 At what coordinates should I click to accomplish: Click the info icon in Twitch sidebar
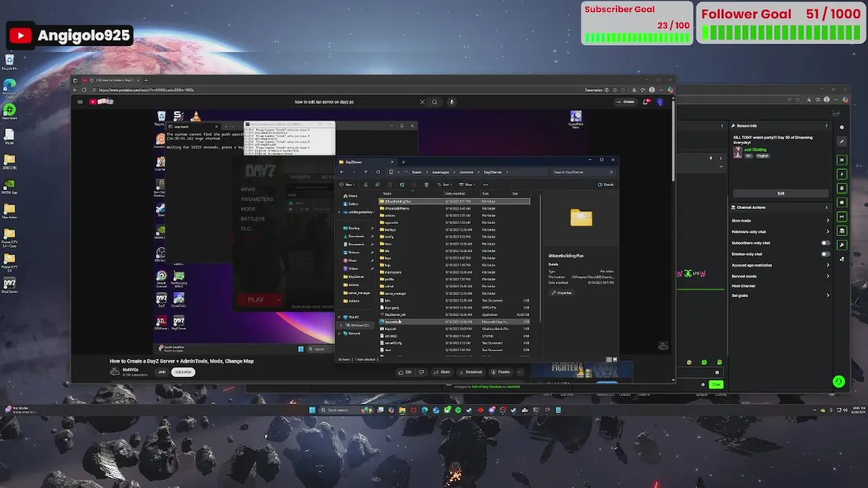[842, 127]
